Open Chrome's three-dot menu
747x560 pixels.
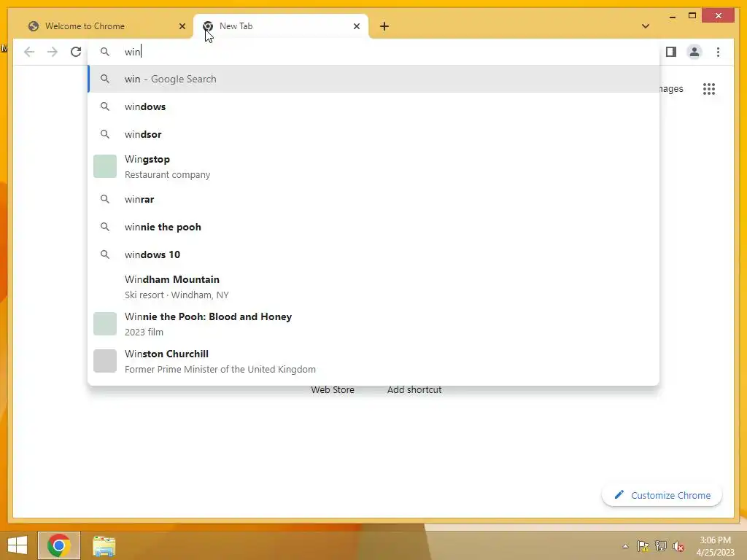pyautogui.click(x=718, y=52)
